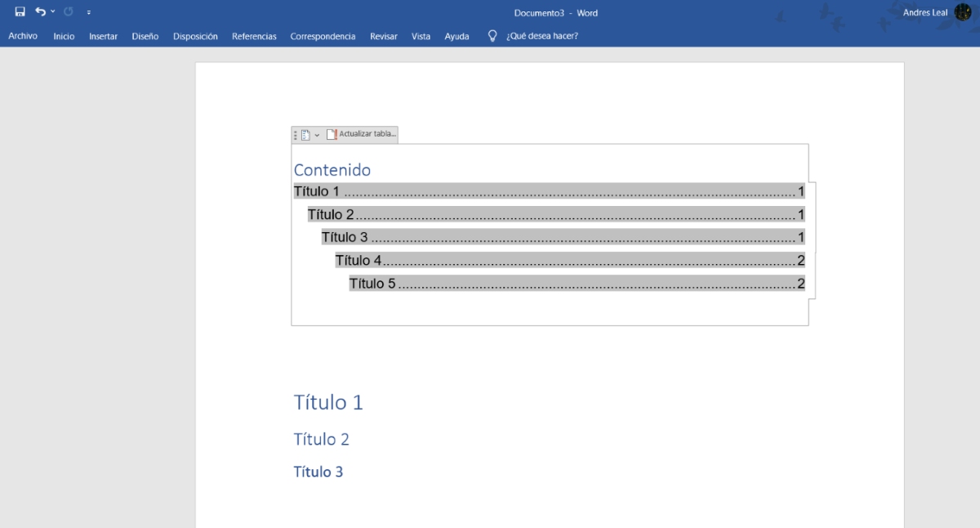Screen dimensions: 980x528
Task: Switch to the Vista tab
Action: 421,36
